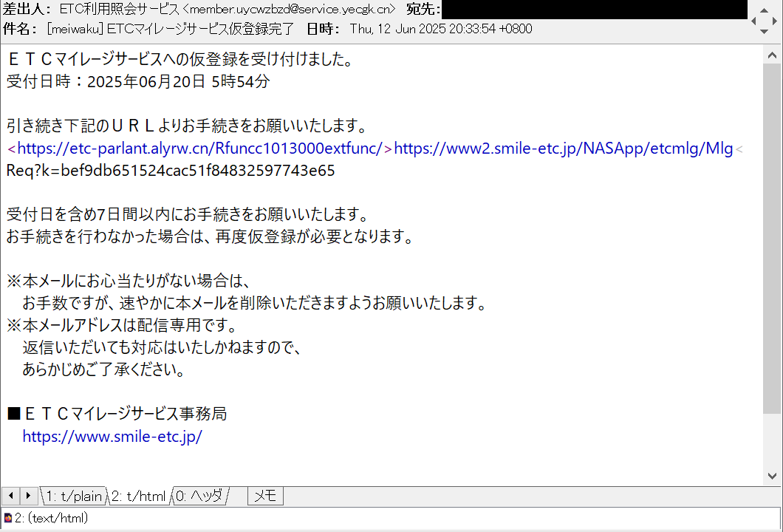Image resolution: width=783 pixels, height=532 pixels.
Task: Click the sender address member.uycwzbzd@service.yecgk.cn
Action: tap(289, 9)
